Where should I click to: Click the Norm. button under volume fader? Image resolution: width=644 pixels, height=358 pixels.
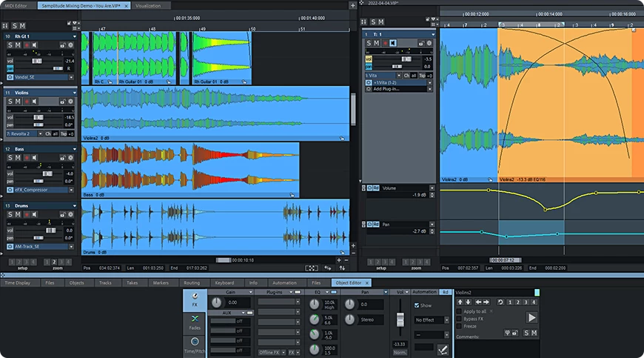pyautogui.click(x=398, y=351)
